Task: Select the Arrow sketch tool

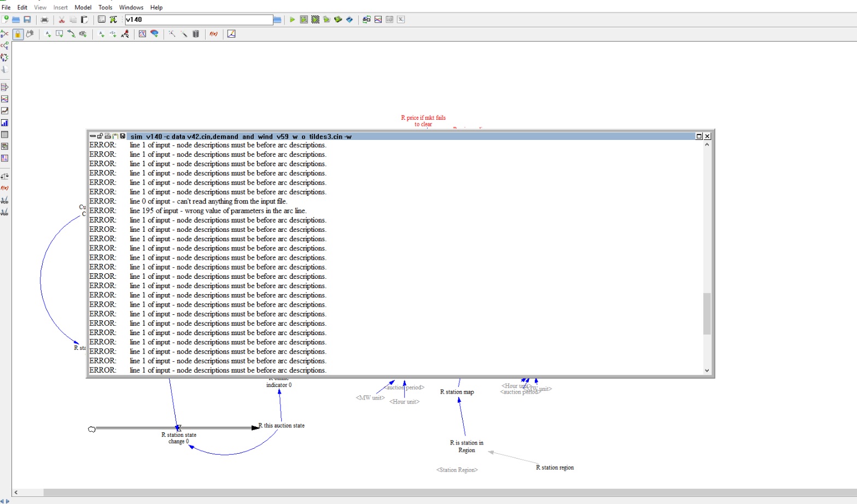Action: point(71,34)
